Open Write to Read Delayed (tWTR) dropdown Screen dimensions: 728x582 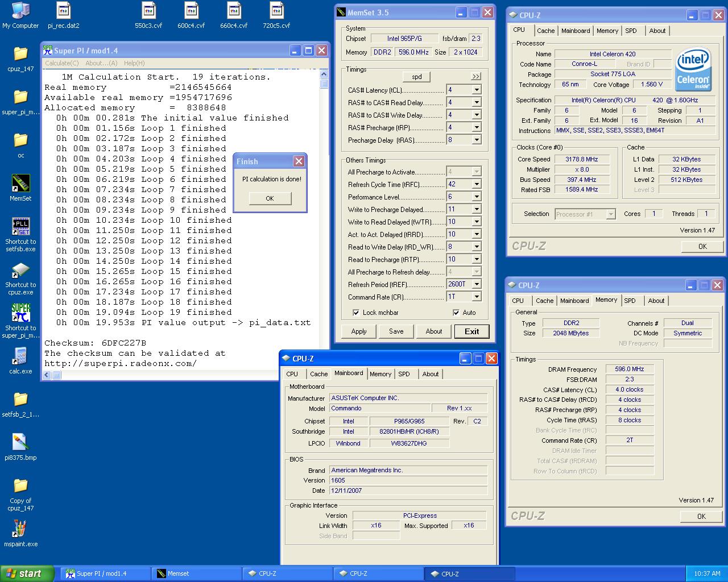477,222
